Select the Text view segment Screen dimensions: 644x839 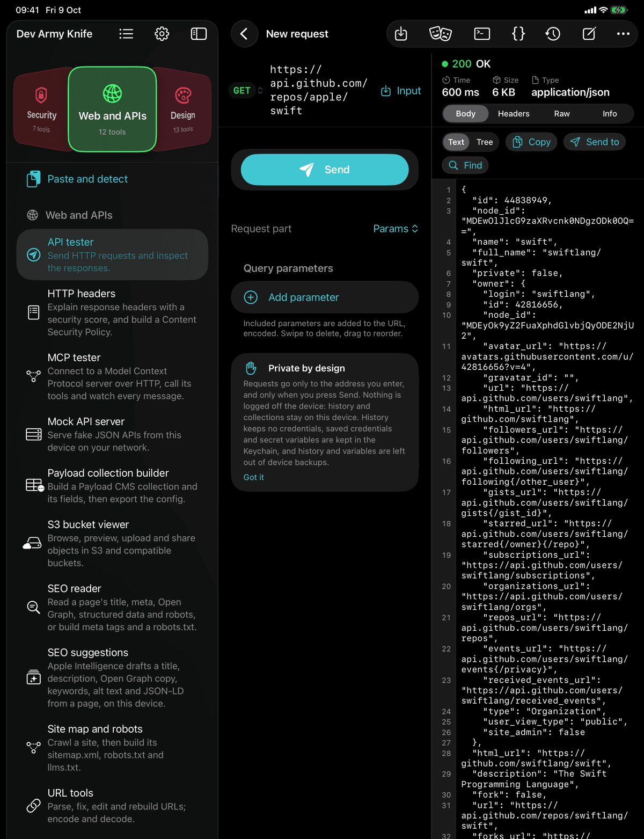[456, 142]
